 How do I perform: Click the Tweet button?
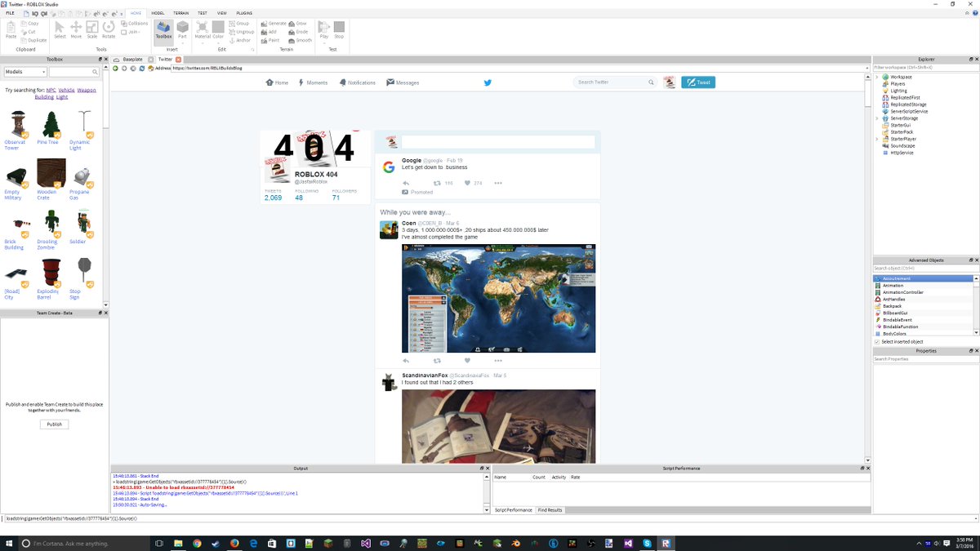[698, 82]
